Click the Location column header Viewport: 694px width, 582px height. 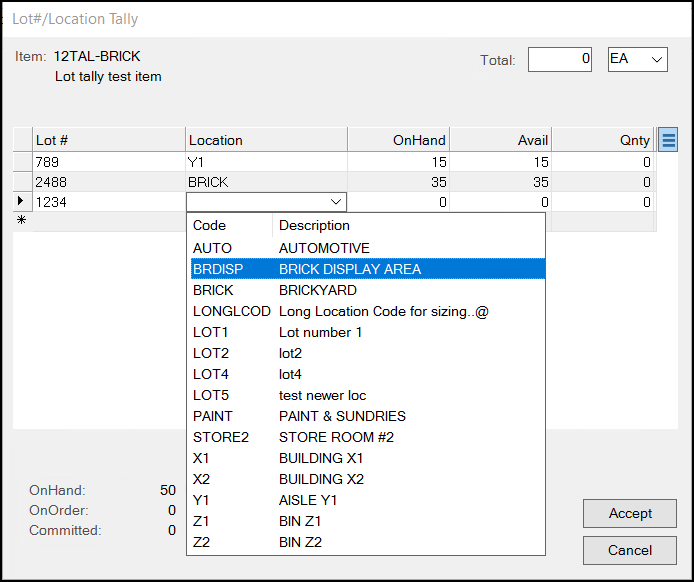coord(266,140)
